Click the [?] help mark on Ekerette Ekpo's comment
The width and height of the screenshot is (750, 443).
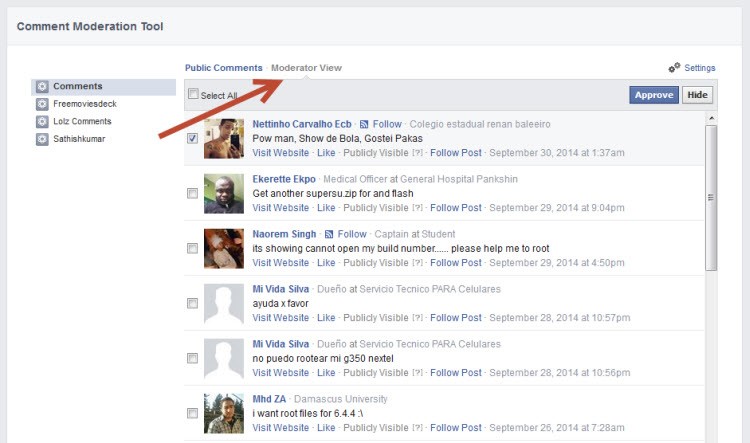[x=418, y=208]
